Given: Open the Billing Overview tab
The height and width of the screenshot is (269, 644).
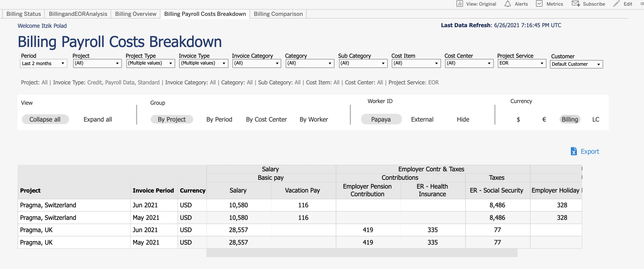Looking at the screenshot, I should tap(135, 14).
